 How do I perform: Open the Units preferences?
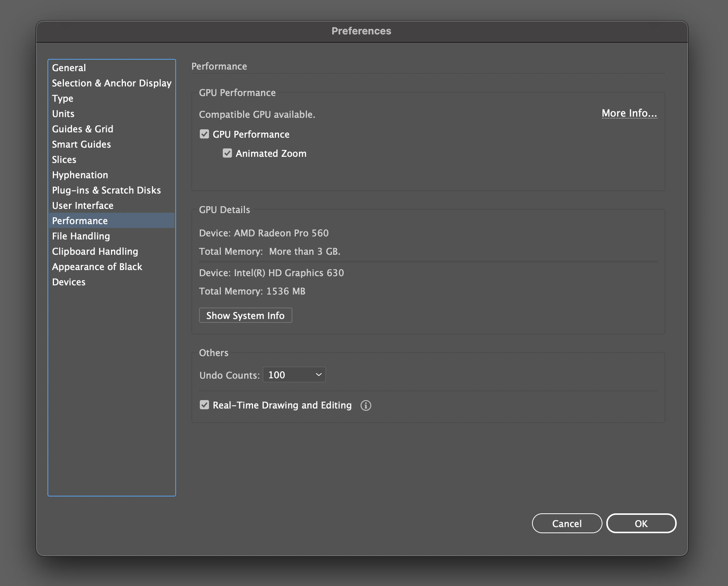click(x=63, y=114)
